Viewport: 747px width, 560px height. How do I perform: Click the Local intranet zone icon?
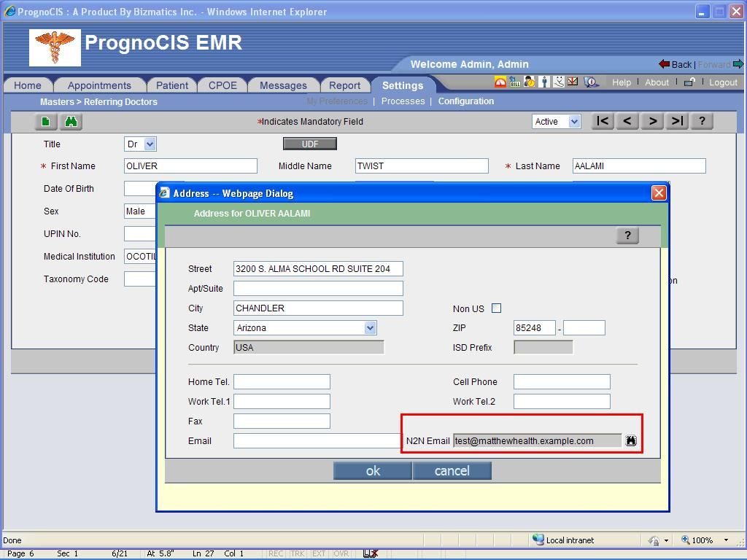click(538, 540)
